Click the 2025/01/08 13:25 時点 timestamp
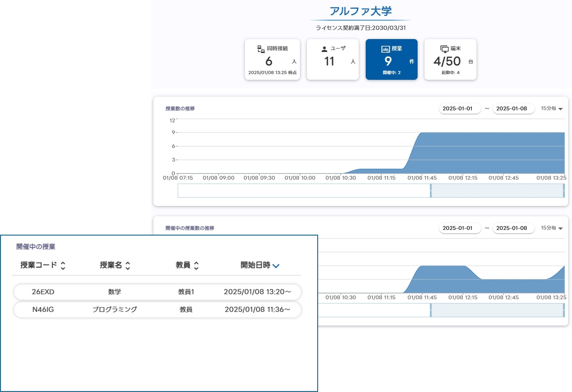Image resolution: width=572 pixels, height=392 pixels. (272, 73)
